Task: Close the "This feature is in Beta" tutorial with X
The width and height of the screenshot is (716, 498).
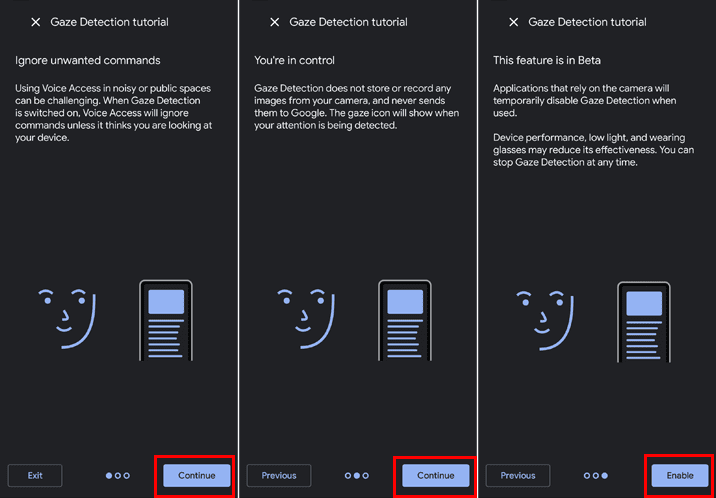Action: (514, 22)
